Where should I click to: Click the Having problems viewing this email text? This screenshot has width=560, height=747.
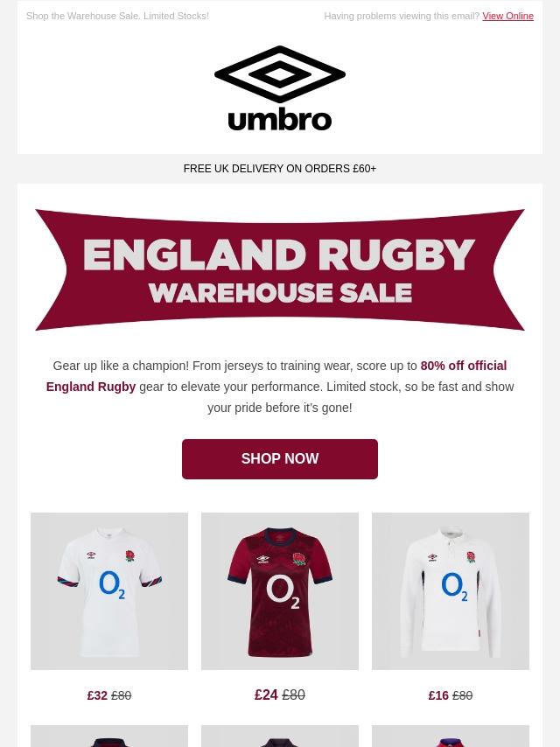click(x=401, y=16)
